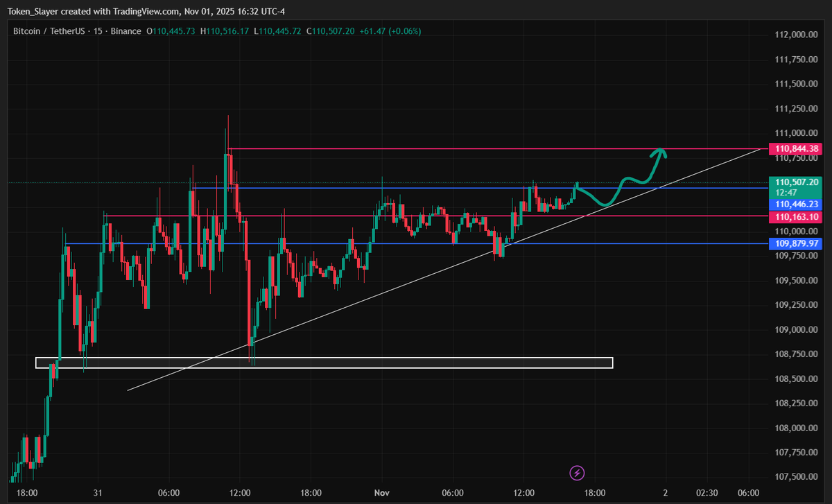The image size is (832, 504).
Task: Click the 111,750.00 price axis label
Action: coord(797,60)
